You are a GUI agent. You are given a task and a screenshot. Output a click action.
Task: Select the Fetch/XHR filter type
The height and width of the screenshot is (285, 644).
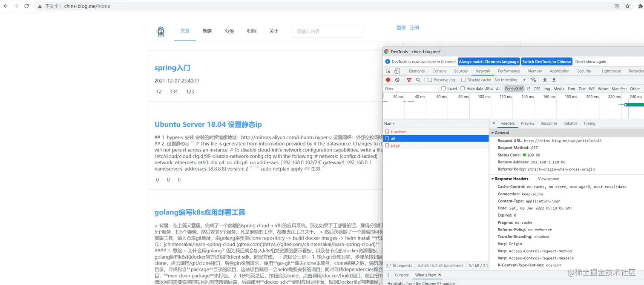pos(514,89)
